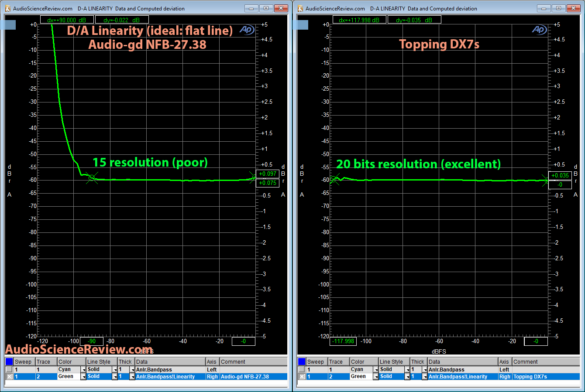Enable Cyan trace checkbox in the left window
The image size is (585, 392).
tap(9, 369)
